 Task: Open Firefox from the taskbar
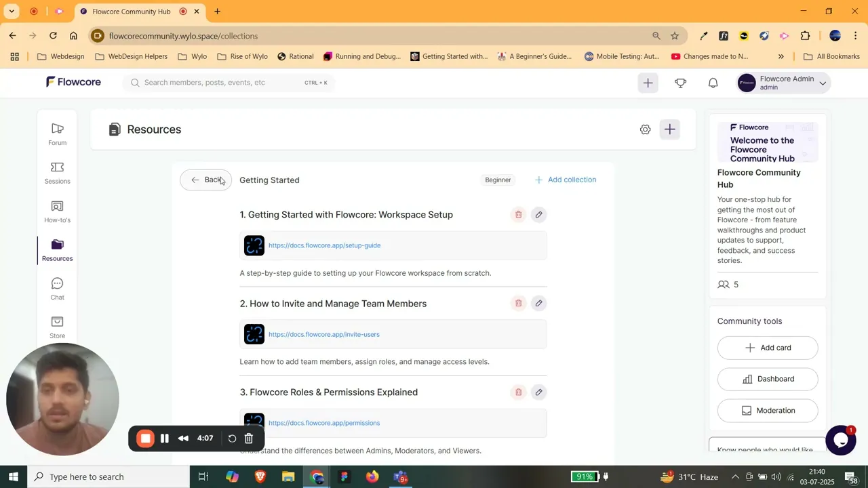pos(372,477)
